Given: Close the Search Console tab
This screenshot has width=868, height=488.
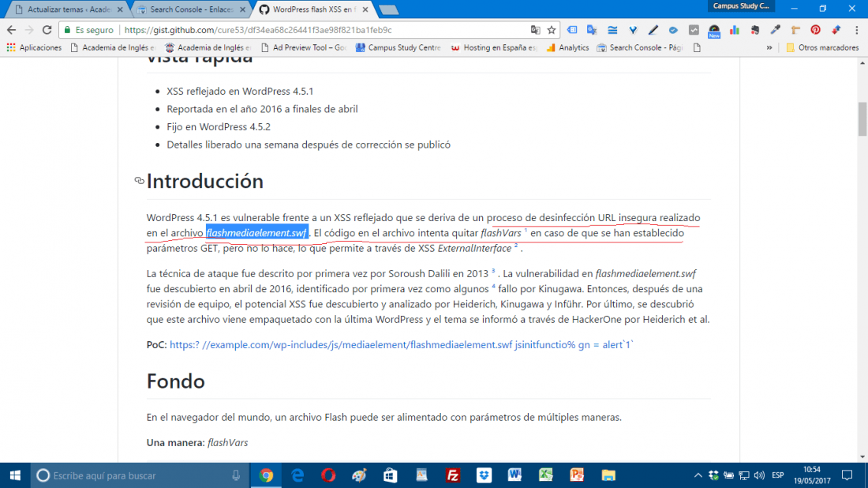Looking at the screenshot, I should coord(242,9).
